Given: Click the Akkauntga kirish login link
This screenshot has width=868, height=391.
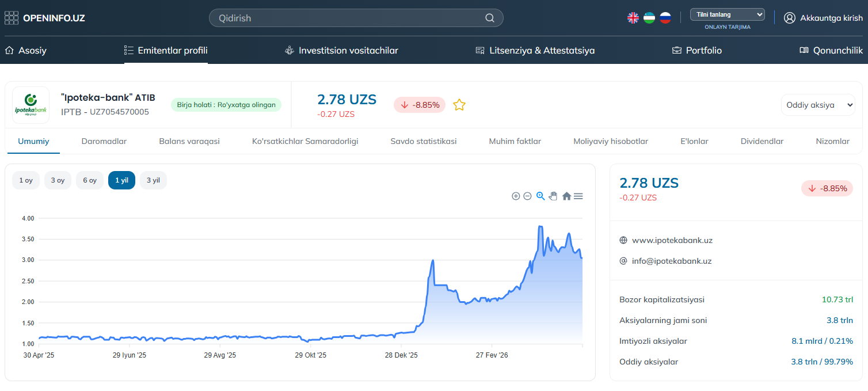Looking at the screenshot, I should (824, 18).
